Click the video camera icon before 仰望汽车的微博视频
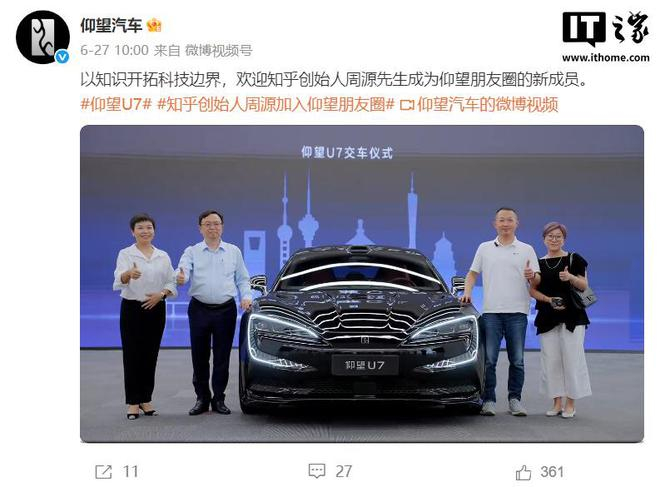Screen dimensions: 660x487 [x=407, y=104]
